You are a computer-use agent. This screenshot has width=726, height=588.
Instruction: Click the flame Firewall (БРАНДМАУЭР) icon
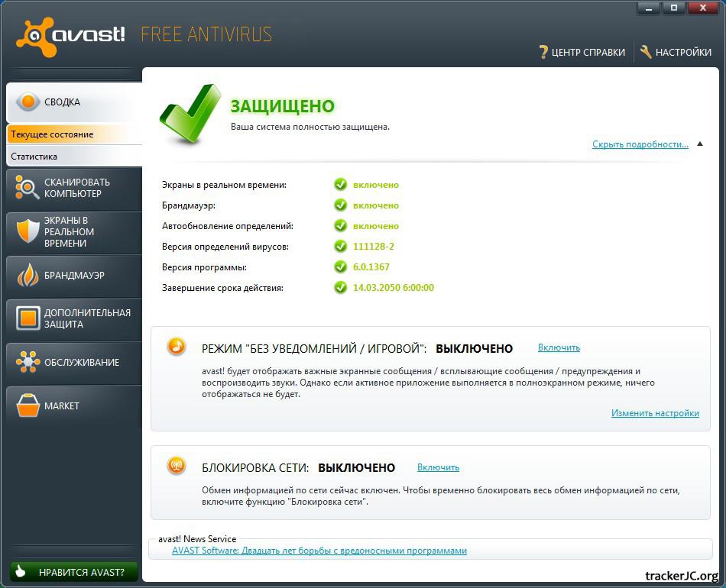pos(28,275)
